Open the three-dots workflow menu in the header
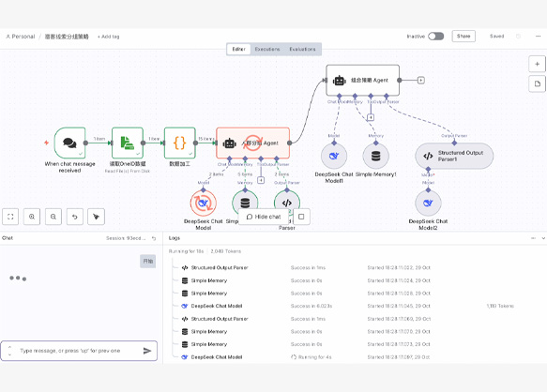The height and width of the screenshot is (392, 547). coord(538,36)
